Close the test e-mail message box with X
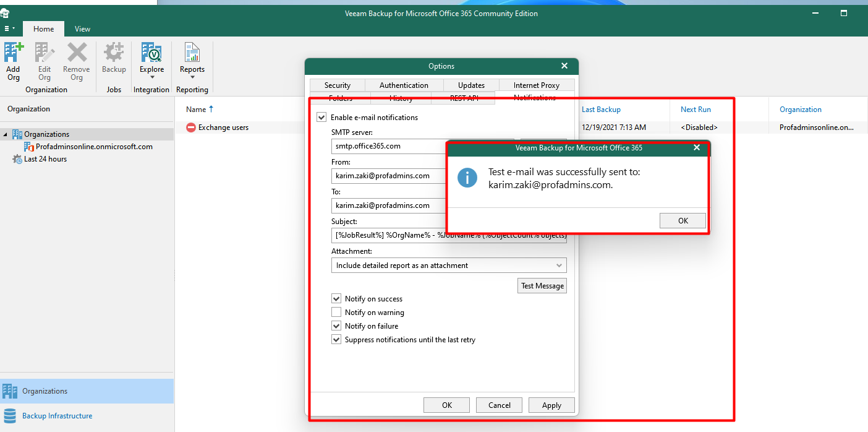This screenshot has height=432, width=868. [x=697, y=148]
